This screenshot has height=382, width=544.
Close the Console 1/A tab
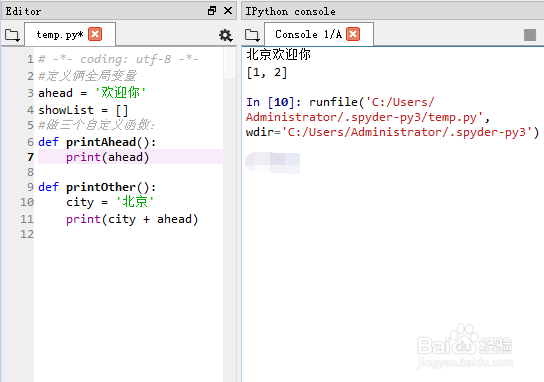353,34
